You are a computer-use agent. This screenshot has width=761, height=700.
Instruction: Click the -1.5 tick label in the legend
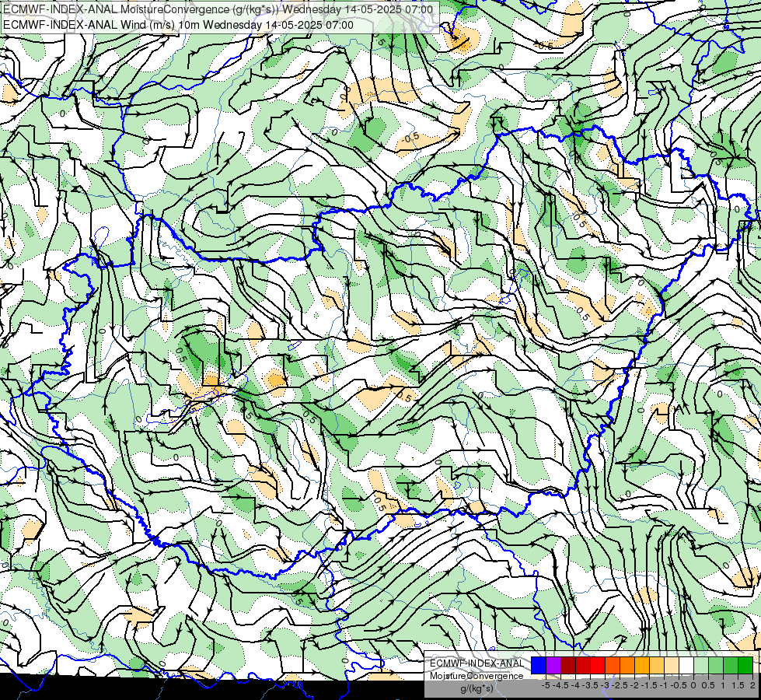(649, 685)
